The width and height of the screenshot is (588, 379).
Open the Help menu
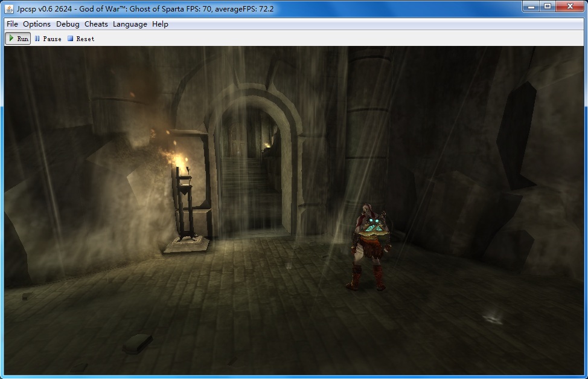click(x=160, y=24)
